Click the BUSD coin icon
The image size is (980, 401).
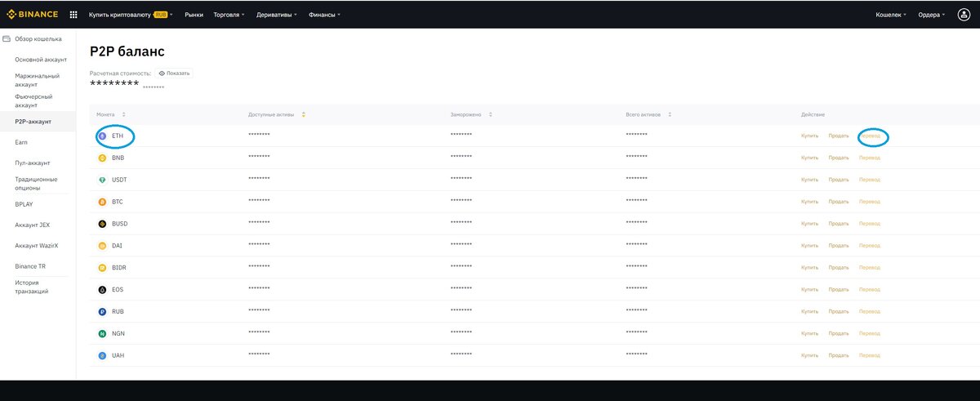pos(103,224)
